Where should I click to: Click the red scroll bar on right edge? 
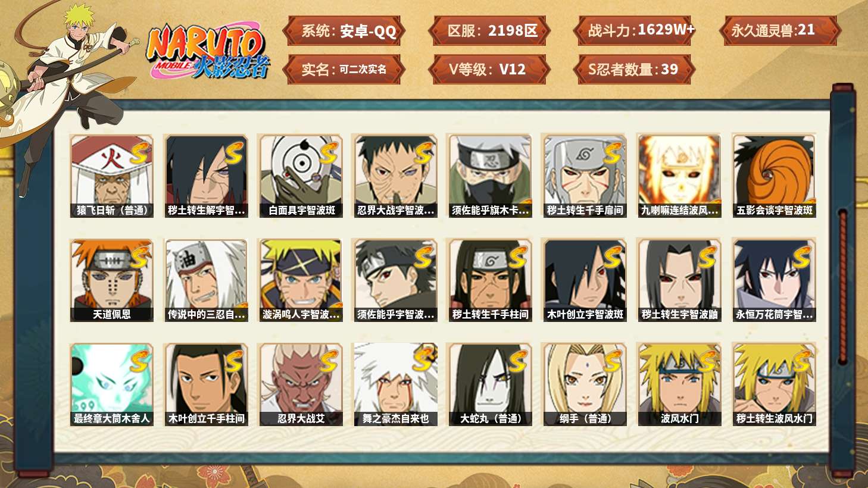(x=842, y=286)
